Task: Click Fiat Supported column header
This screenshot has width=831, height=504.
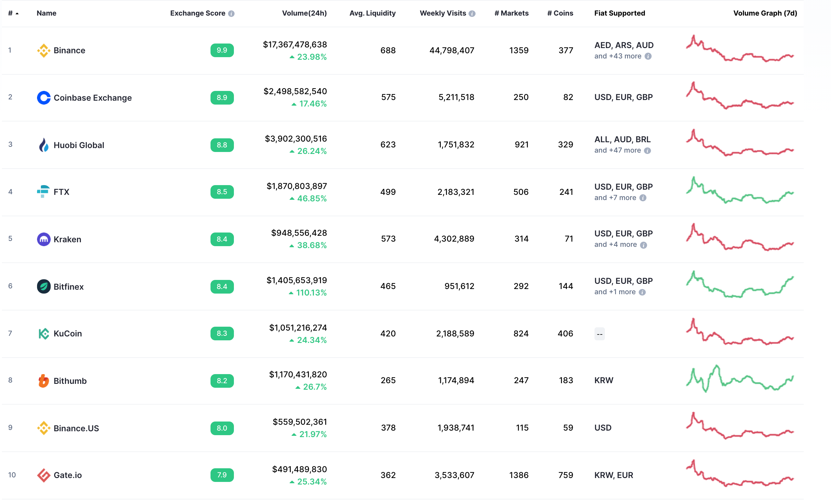Action: coord(620,13)
